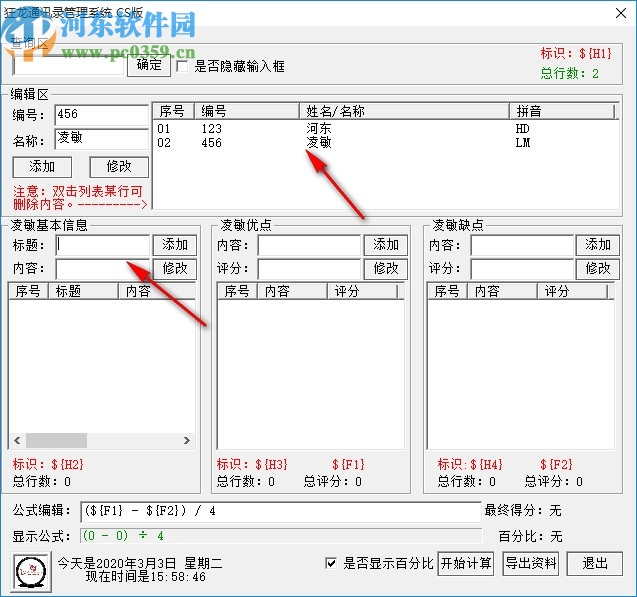Click 添加 button in 编辑区
Screen dimensions: 637x597
[42, 167]
